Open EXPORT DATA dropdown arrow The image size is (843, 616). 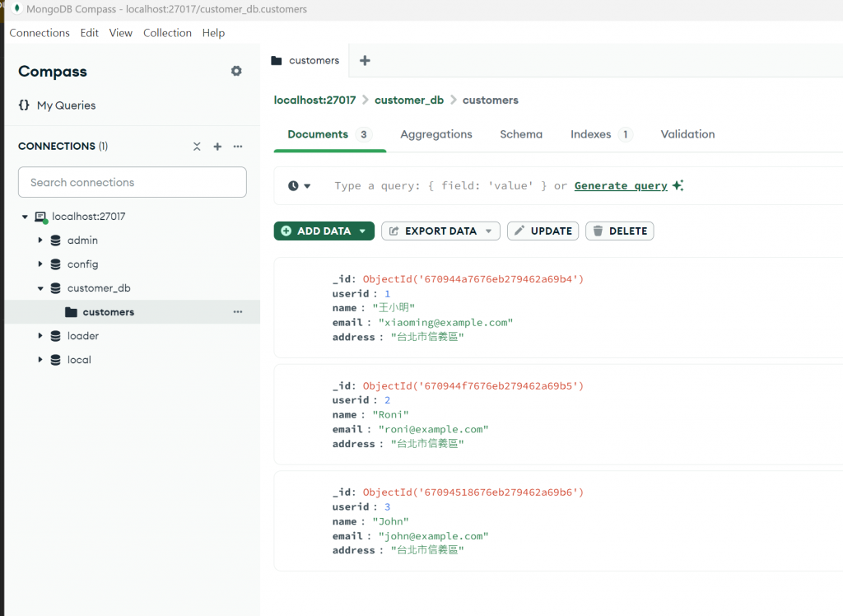click(x=489, y=231)
